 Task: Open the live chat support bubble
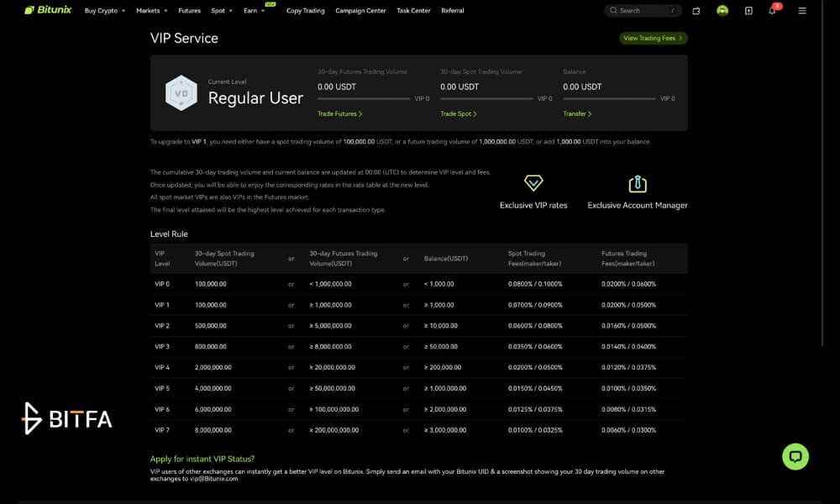pos(795,456)
